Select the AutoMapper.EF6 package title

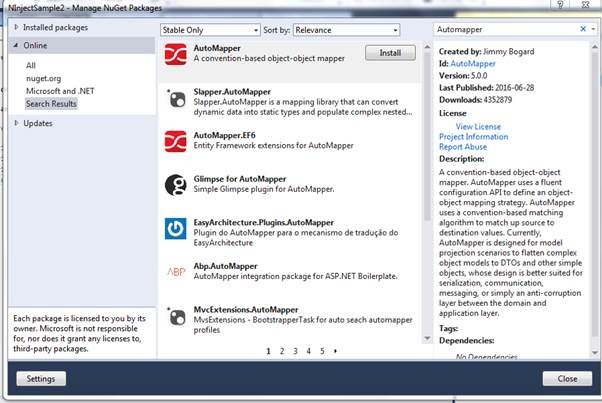point(224,135)
